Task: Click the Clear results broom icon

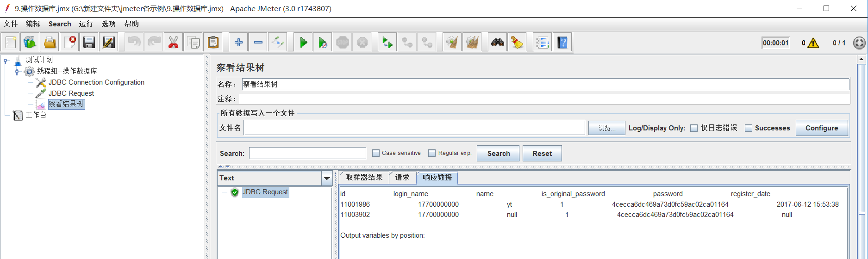Action: (452, 43)
